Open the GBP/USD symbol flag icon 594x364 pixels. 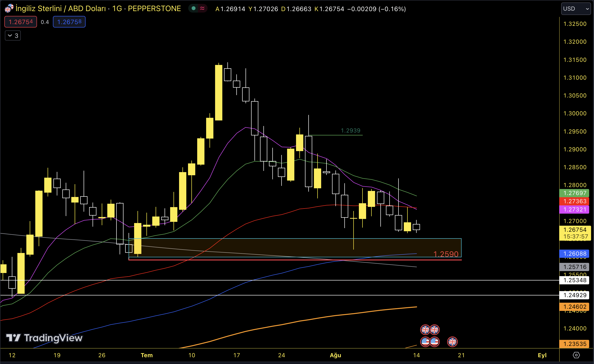9,8
